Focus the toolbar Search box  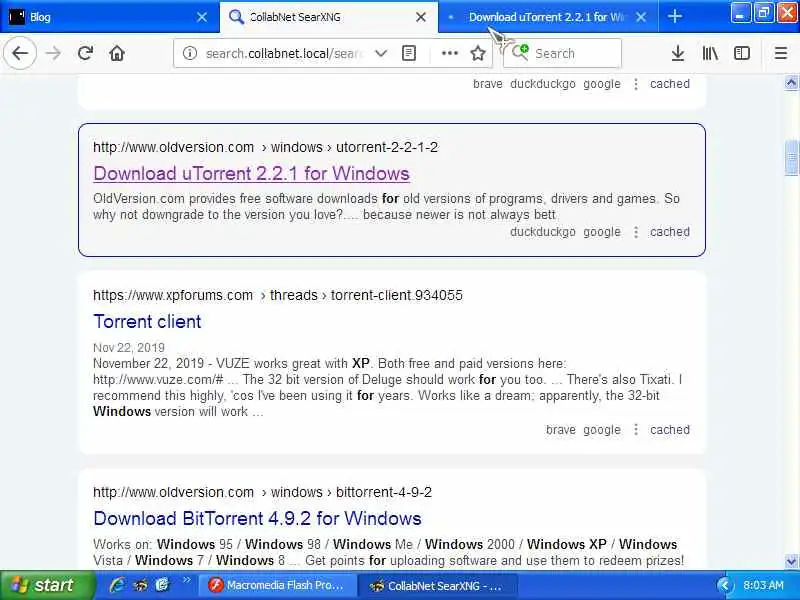tap(562, 53)
